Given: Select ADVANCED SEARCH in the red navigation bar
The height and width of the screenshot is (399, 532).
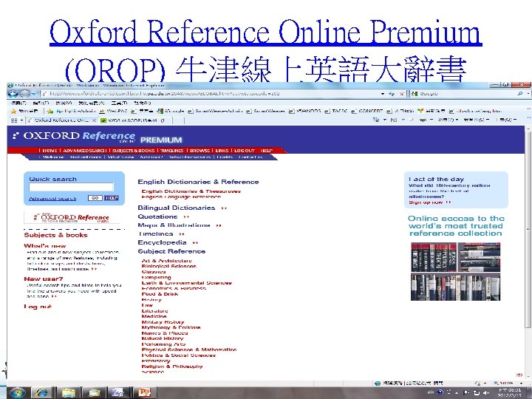Looking at the screenshot, I should click(x=85, y=150).
